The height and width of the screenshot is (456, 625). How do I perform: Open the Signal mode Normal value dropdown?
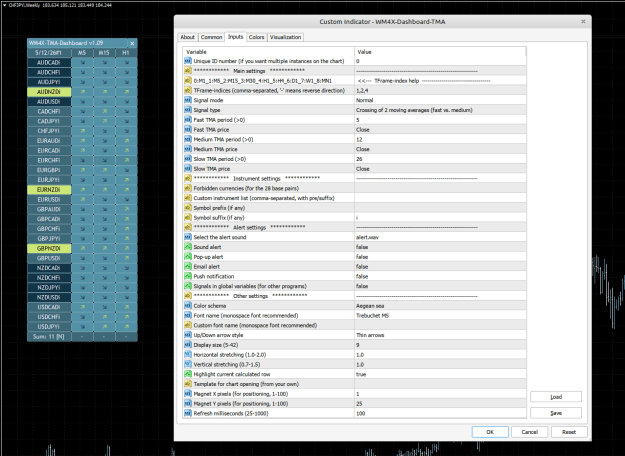[440, 100]
